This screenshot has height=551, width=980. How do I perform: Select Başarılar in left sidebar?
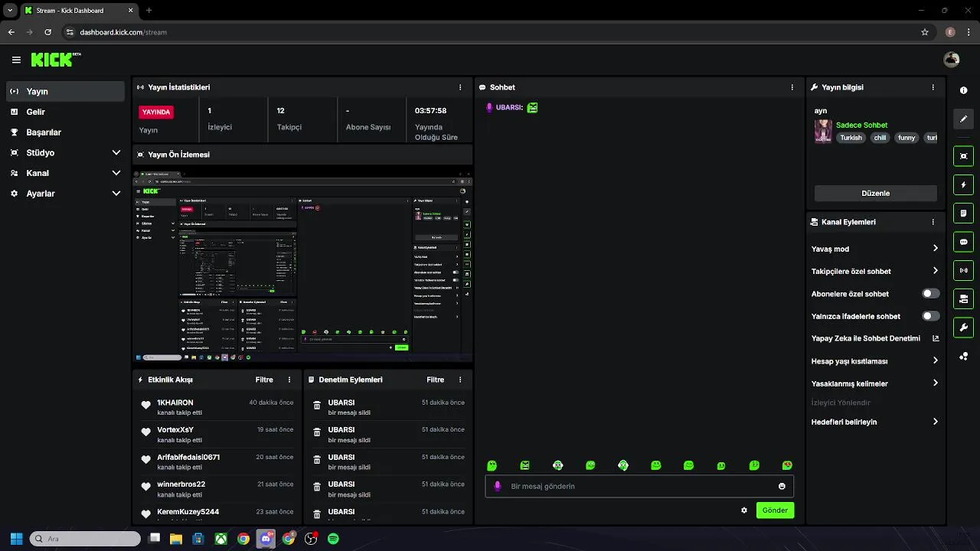(65, 132)
